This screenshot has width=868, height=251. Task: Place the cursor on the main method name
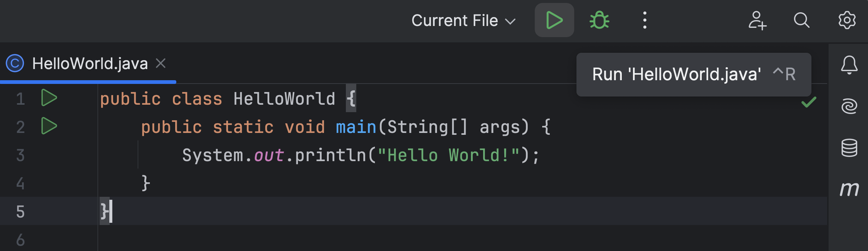[x=356, y=127]
